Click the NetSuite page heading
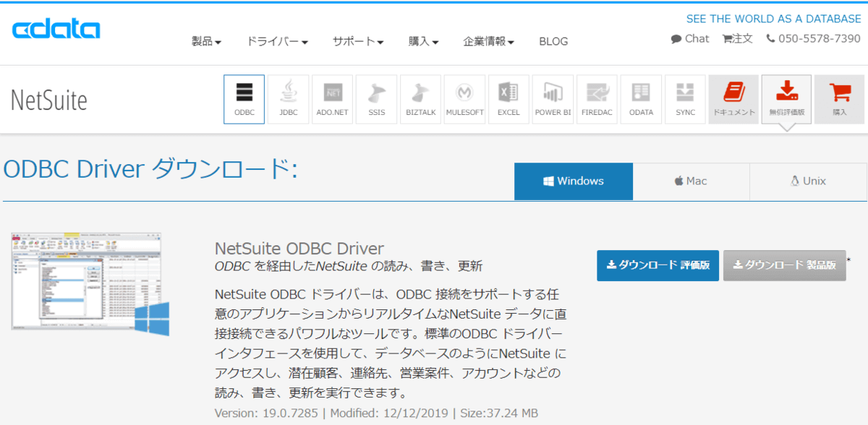This screenshot has width=868, height=425. [x=48, y=100]
